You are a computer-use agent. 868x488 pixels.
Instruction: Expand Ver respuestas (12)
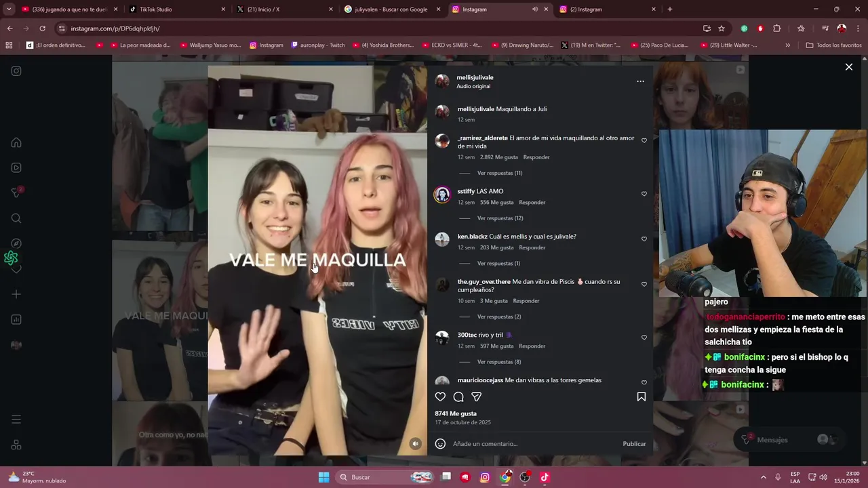coord(500,218)
